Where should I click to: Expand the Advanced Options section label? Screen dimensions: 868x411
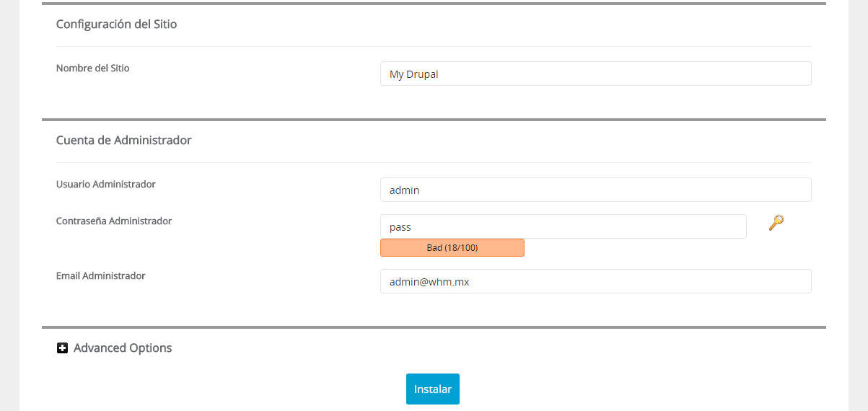coord(123,348)
